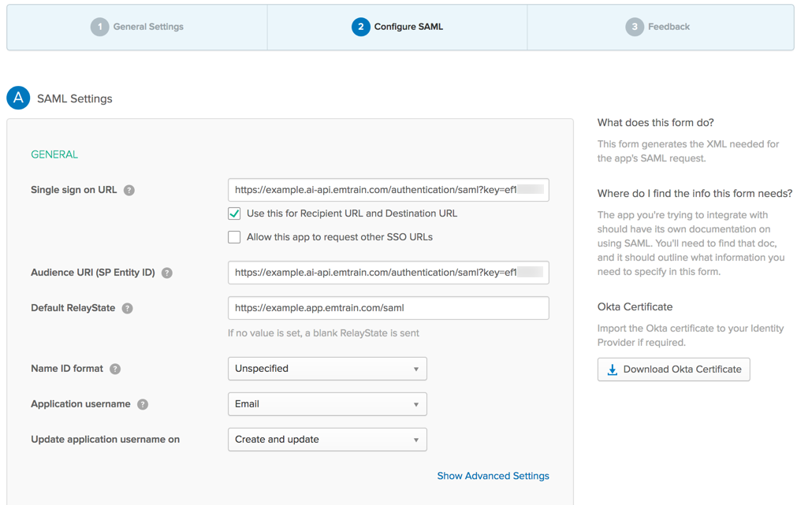Open Update application username on dropdown
Screen dimensions: 812x505
click(327, 440)
